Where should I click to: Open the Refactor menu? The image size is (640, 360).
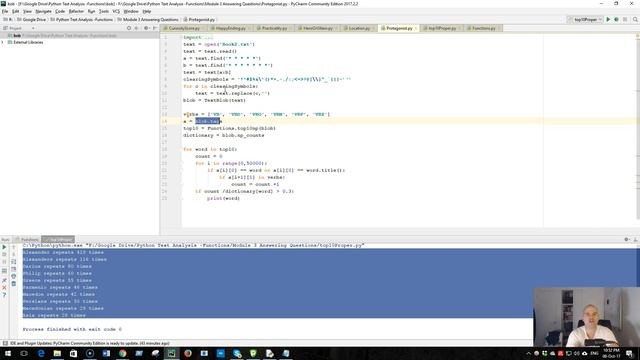tap(76, 11)
